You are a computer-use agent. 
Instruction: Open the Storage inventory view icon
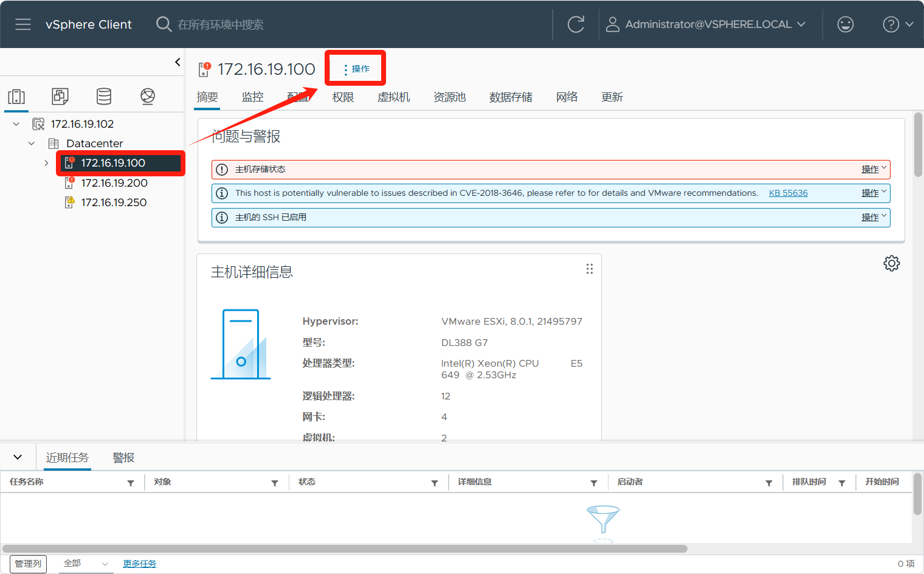click(104, 96)
